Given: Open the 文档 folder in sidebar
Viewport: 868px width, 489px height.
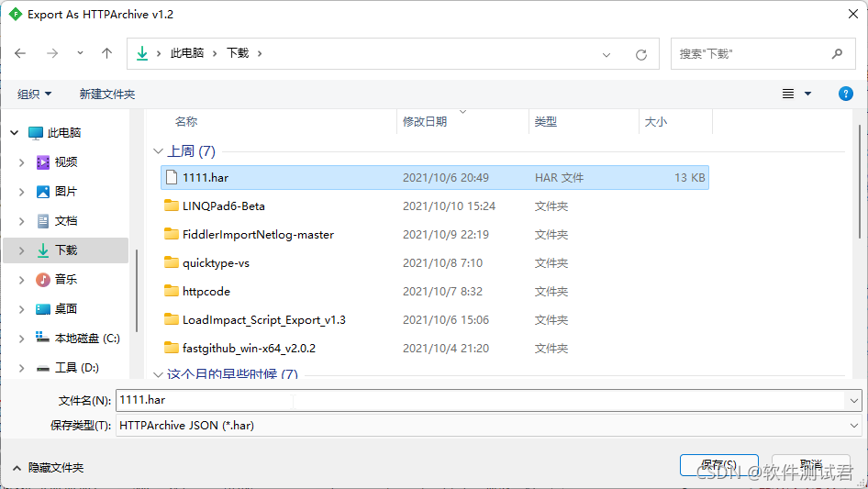Looking at the screenshot, I should [65, 221].
